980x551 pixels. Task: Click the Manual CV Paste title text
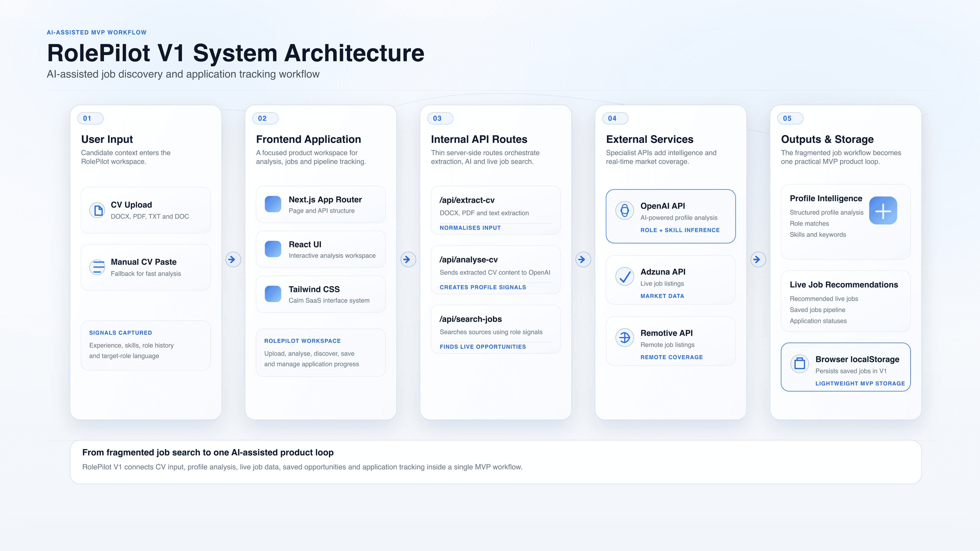(x=143, y=262)
